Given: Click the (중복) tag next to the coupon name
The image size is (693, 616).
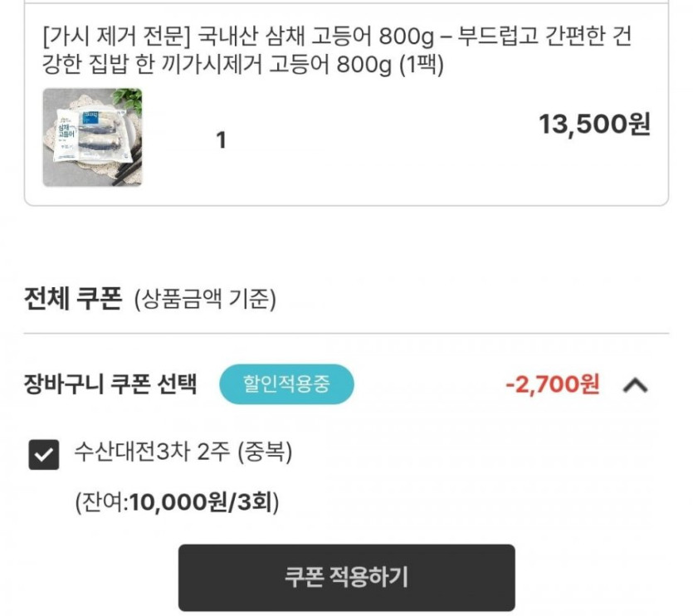Looking at the screenshot, I should click(x=265, y=452).
